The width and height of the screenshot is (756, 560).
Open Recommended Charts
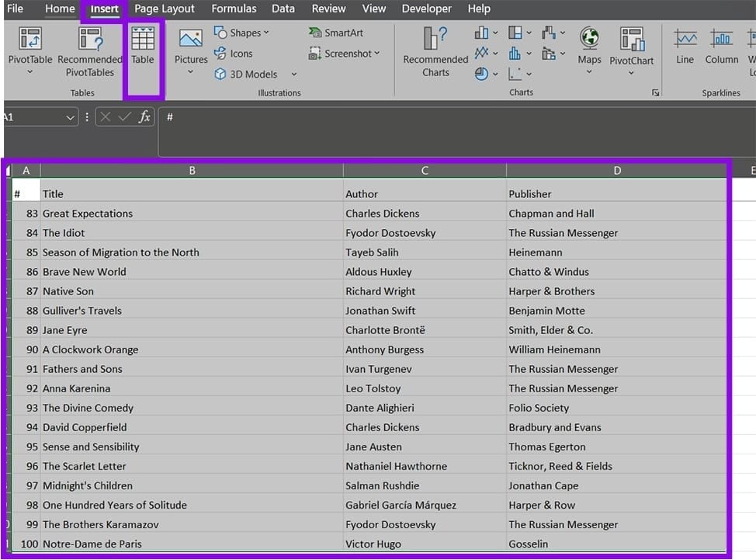[x=435, y=52]
